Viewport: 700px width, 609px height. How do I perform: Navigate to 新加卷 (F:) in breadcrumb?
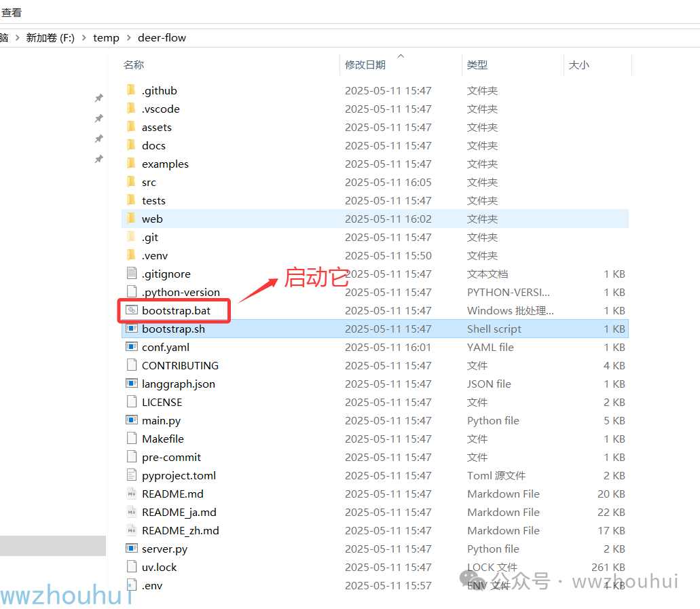pos(50,38)
